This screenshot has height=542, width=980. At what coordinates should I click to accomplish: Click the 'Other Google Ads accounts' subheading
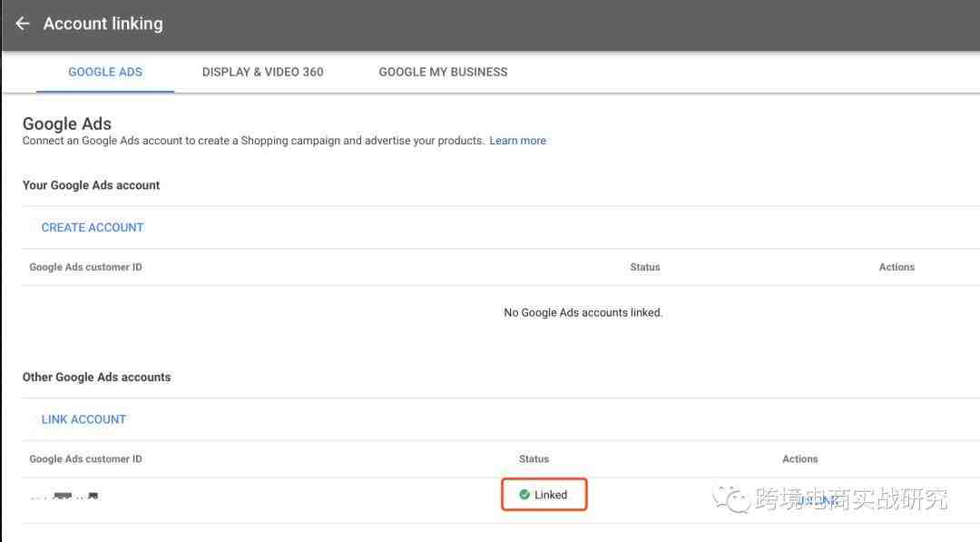coord(97,377)
